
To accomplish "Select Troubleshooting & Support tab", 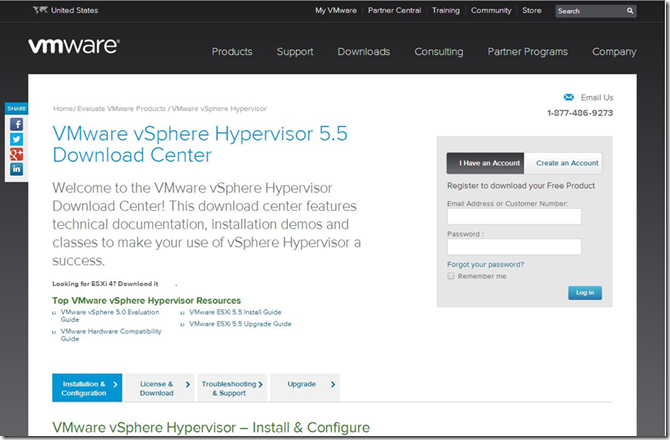I will coord(232,388).
